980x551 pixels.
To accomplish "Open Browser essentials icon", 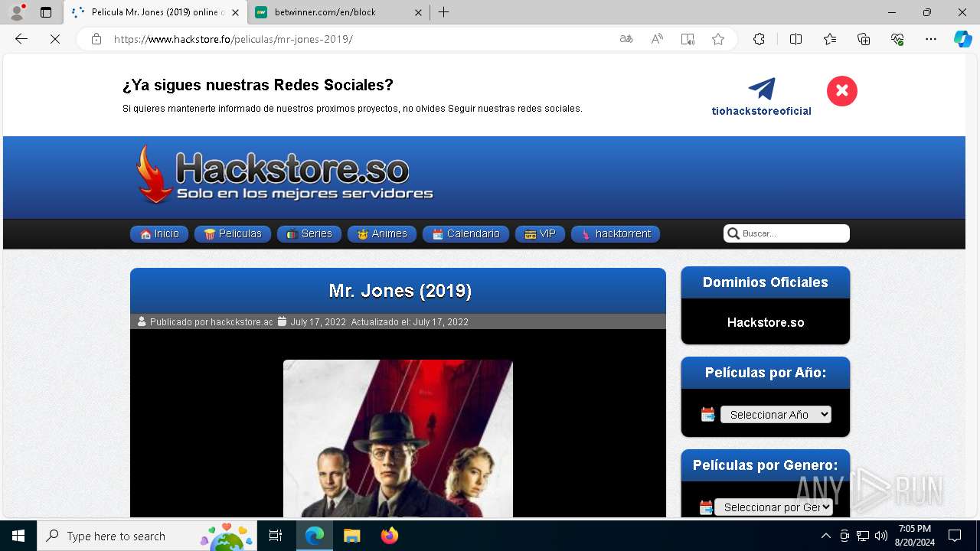I will pos(897,39).
